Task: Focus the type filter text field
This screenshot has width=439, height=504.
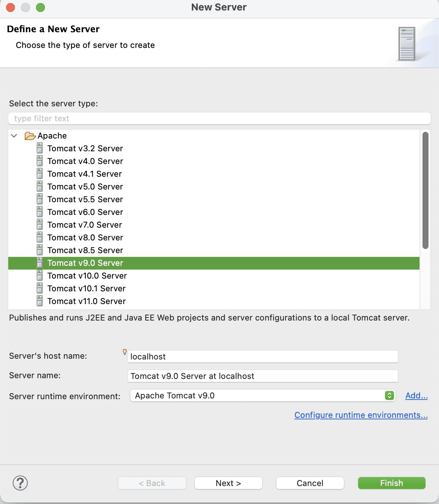Action: 219,118
